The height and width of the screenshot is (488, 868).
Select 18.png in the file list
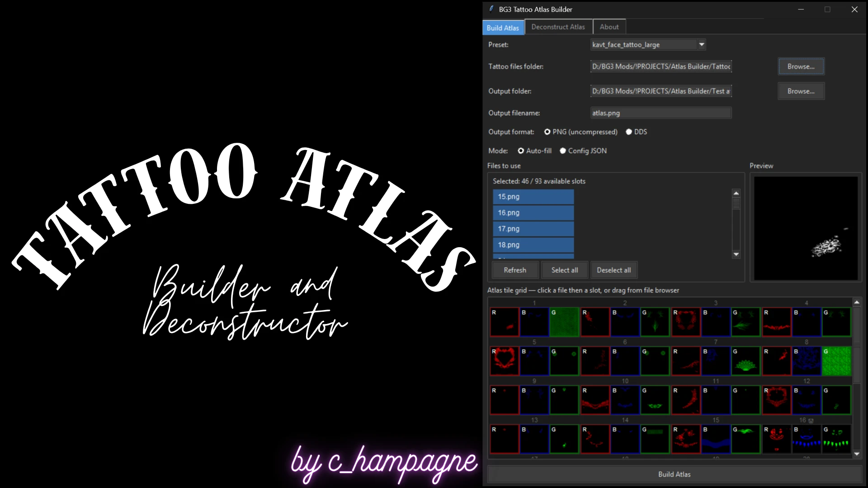533,245
